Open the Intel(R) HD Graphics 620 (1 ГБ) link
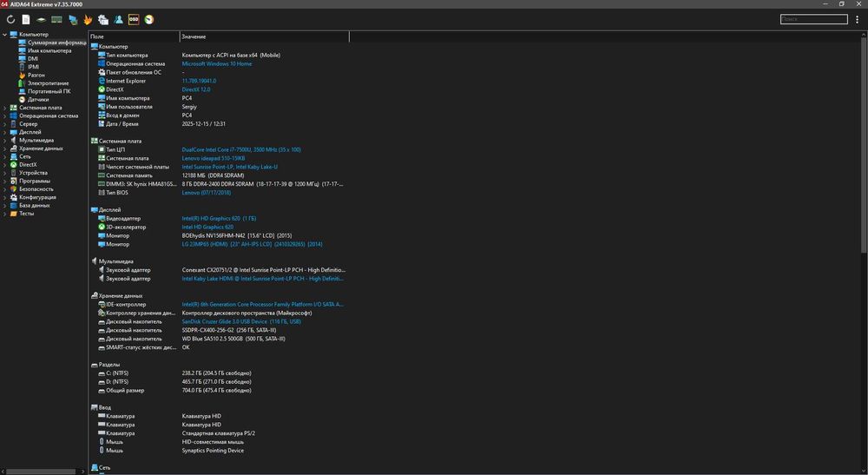868x475 pixels. click(x=219, y=218)
